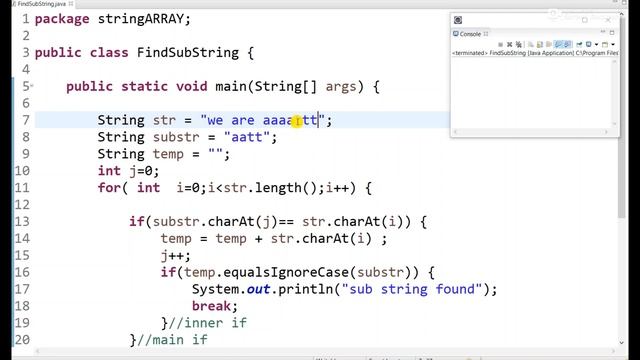
Task: Click Remove All Terminated Launches double-X icon
Action: click(x=519, y=44)
